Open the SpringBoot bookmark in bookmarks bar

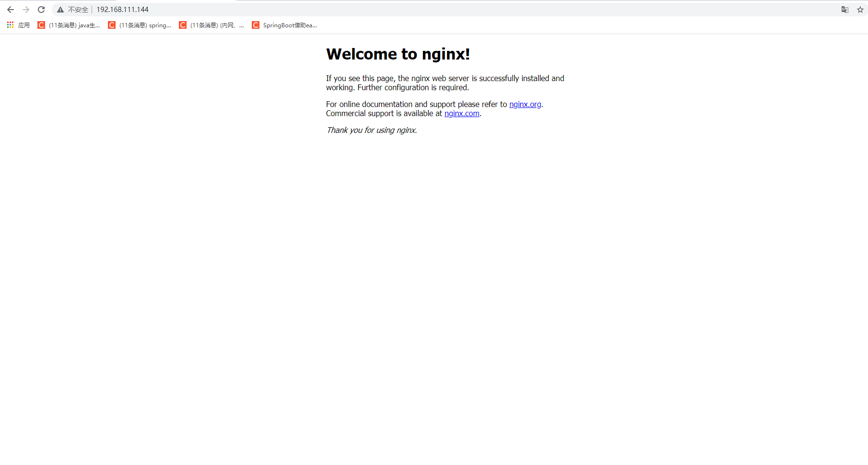(x=284, y=25)
